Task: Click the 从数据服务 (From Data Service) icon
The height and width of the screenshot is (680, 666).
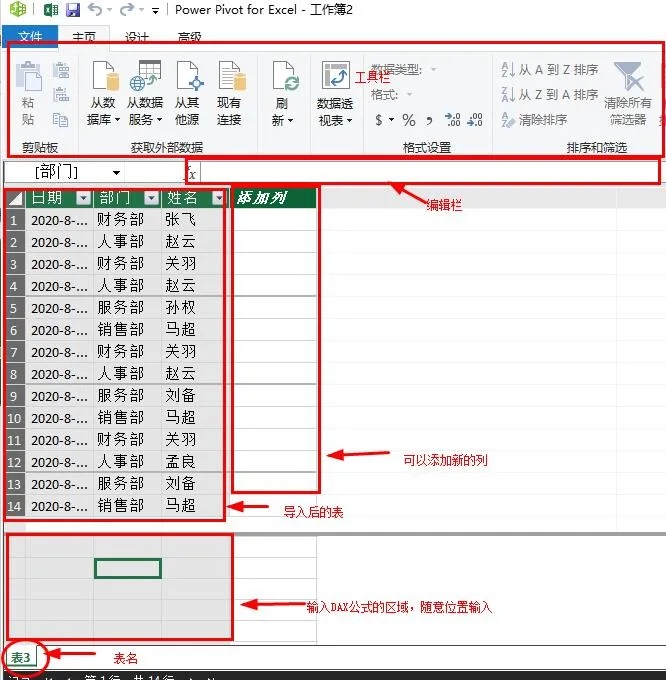Action: click(x=144, y=78)
